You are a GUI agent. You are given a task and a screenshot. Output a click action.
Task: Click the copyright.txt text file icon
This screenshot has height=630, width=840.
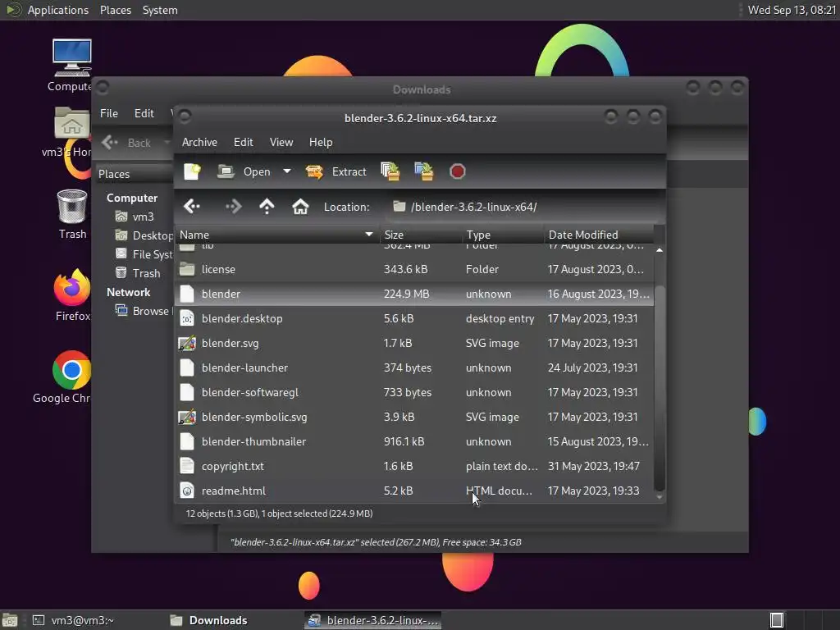click(187, 466)
